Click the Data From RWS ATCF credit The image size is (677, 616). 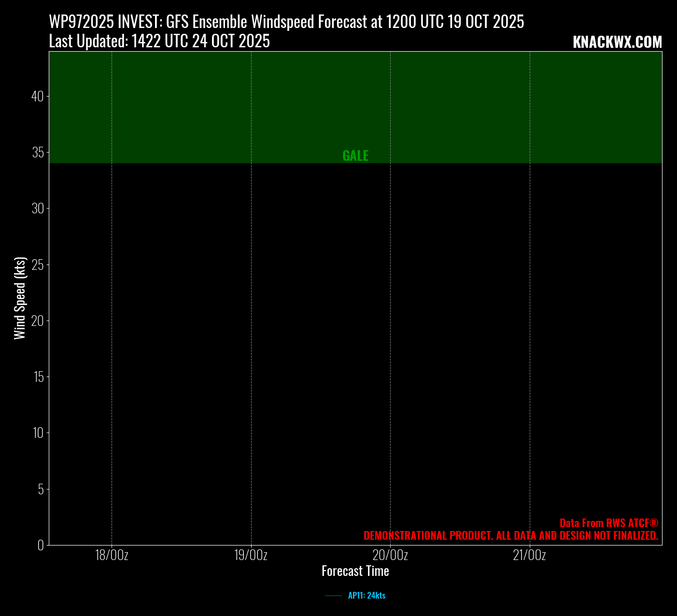[608, 523]
